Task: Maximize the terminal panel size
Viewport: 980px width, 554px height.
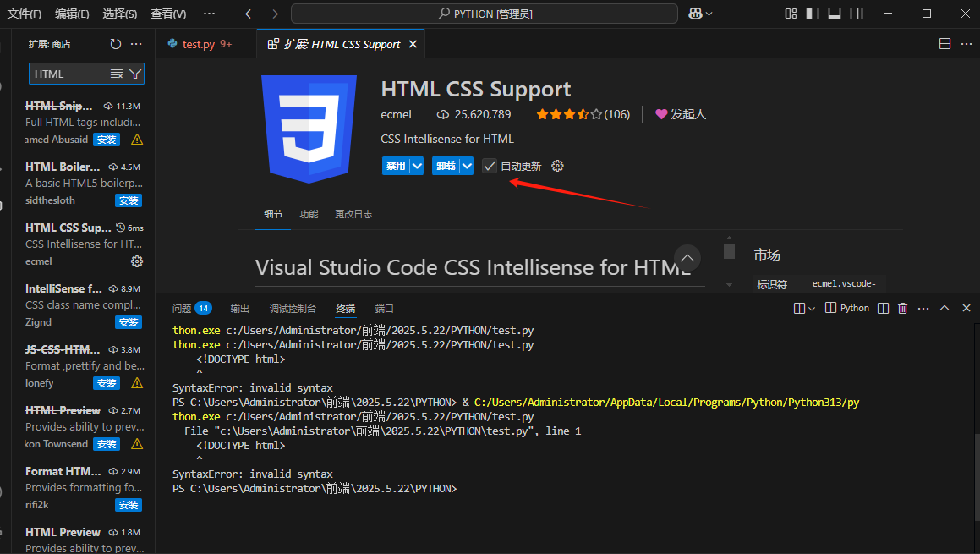Action: pyautogui.click(x=944, y=308)
